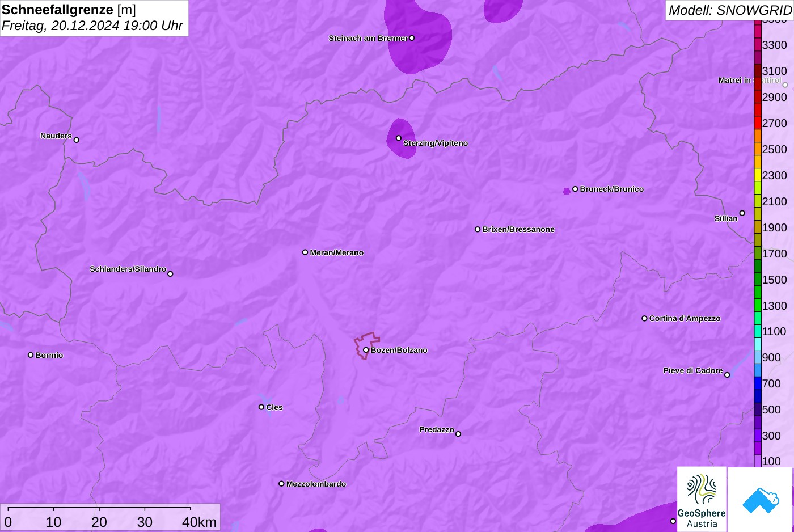Click the Modell: SNOWGRID label

click(730, 10)
